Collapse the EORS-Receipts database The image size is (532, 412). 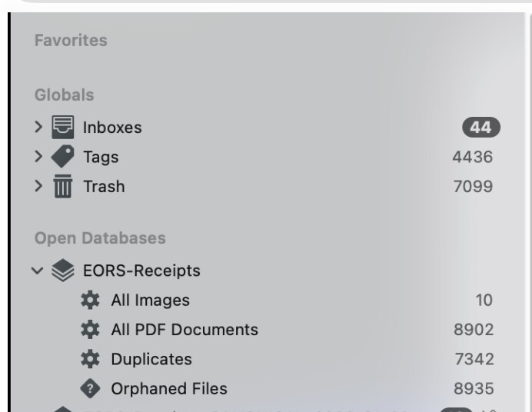coord(38,271)
